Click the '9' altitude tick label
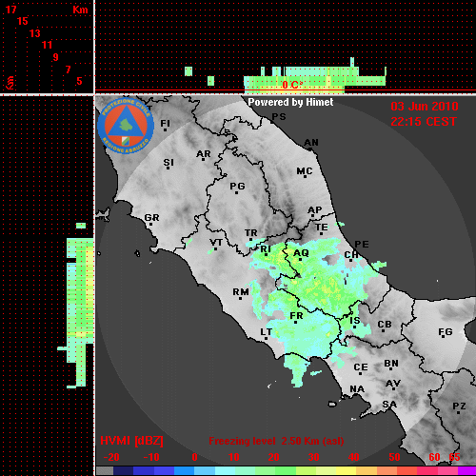 (55, 57)
